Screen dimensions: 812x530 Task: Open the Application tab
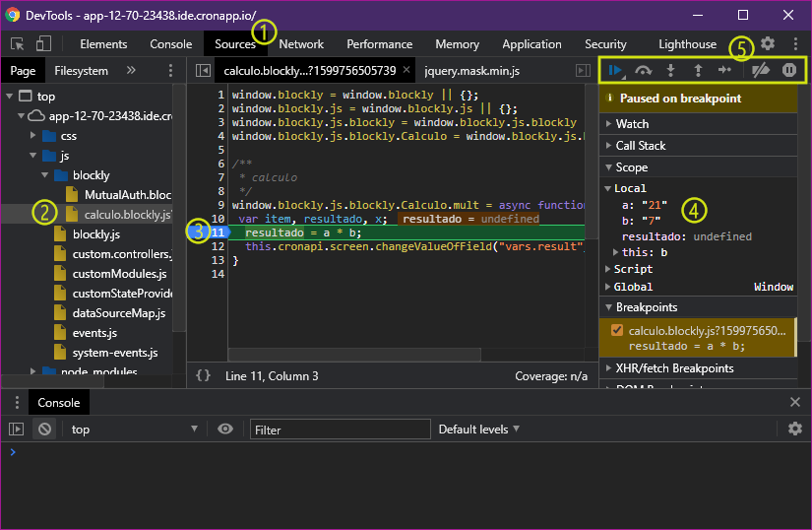coord(531,44)
